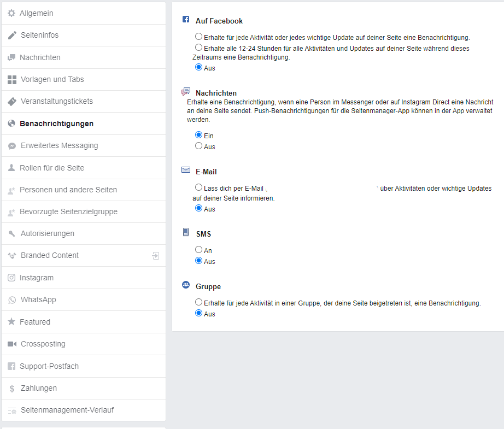Open the Featured section
Screen dimensions: 504x429
tap(84, 322)
